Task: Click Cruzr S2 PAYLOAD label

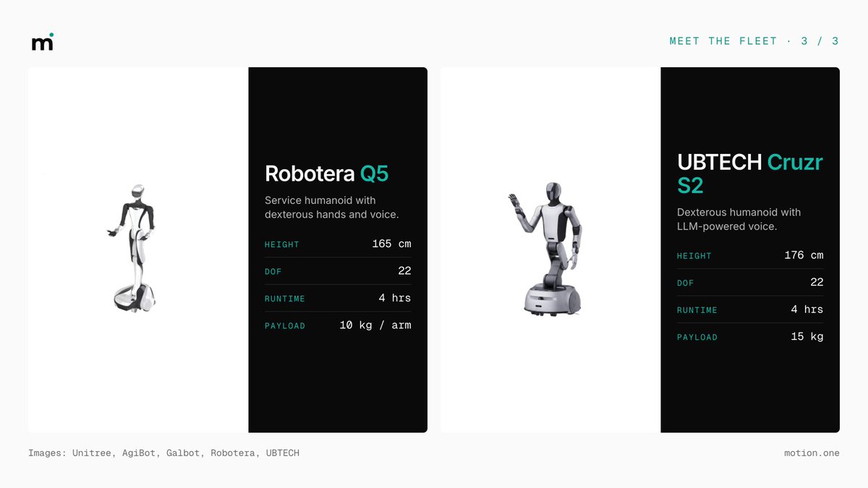Action: click(x=697, y=338)
